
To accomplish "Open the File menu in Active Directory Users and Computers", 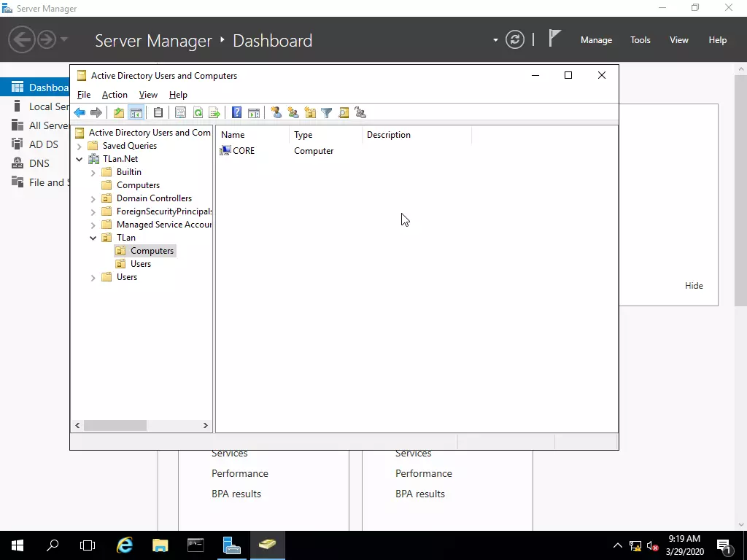I will pos(84,95).
